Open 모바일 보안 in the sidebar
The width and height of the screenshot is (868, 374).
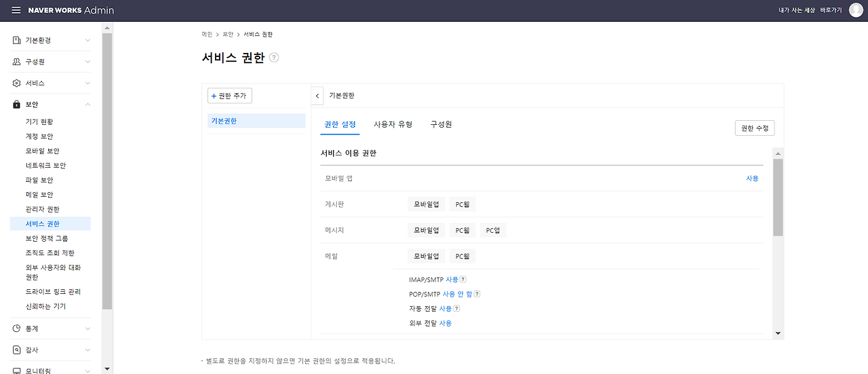[x=42, y=151]
